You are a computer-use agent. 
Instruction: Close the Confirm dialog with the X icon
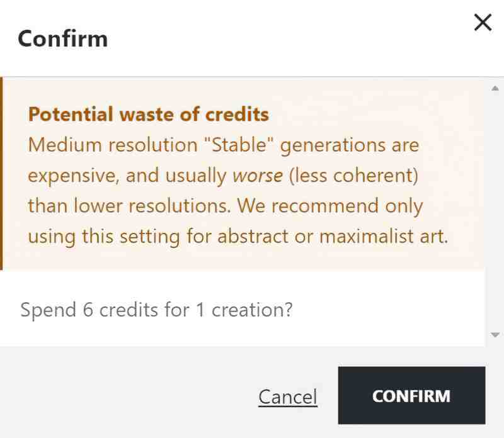pos(483,22)
